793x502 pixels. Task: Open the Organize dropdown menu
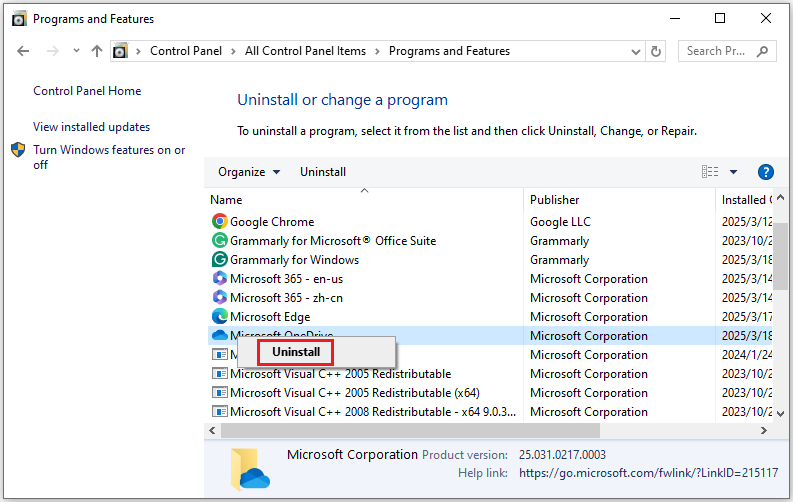point(248,172)
